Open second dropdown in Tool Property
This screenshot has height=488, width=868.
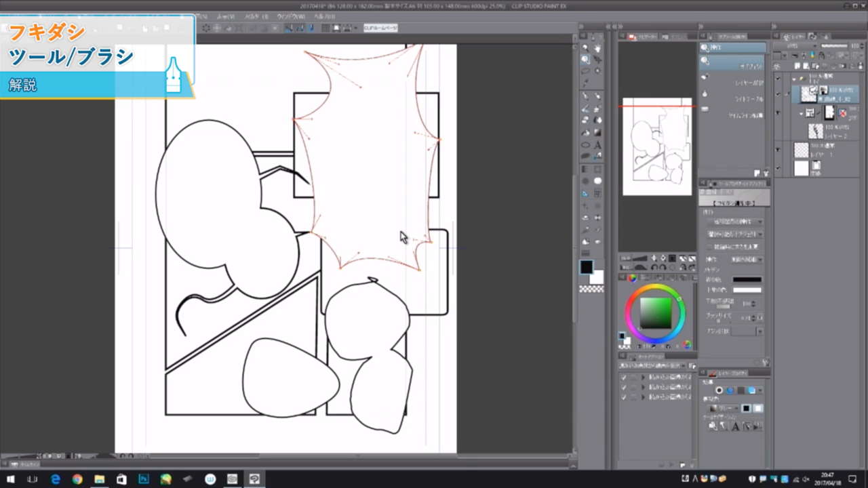(x=734, y=235)
